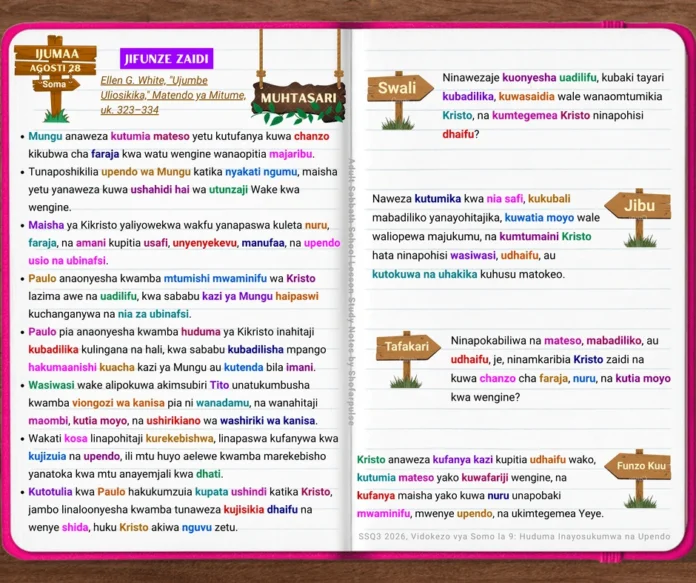Click 'kurekebishwa' in the kosa bullet

179,438
